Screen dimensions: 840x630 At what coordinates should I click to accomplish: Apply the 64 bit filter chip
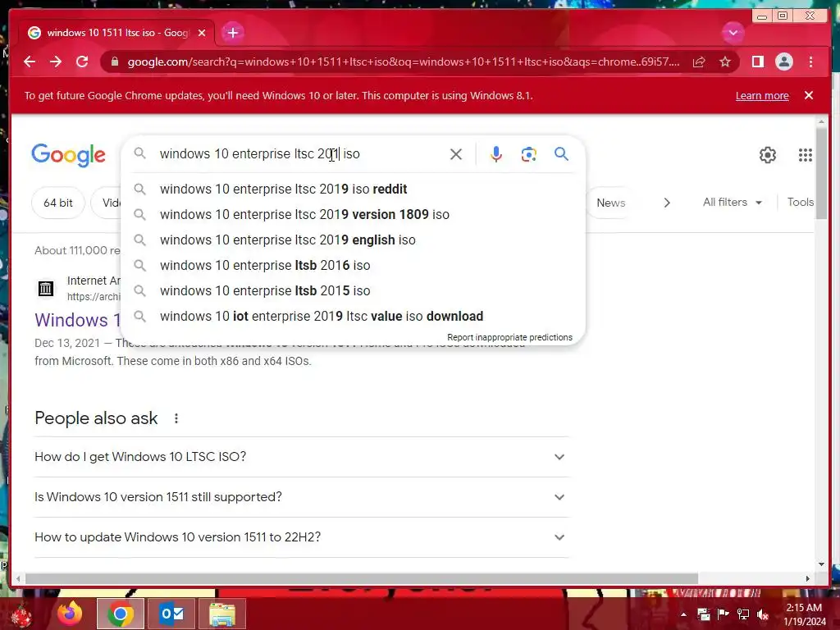pyautogui.click(x=58, y=203)
